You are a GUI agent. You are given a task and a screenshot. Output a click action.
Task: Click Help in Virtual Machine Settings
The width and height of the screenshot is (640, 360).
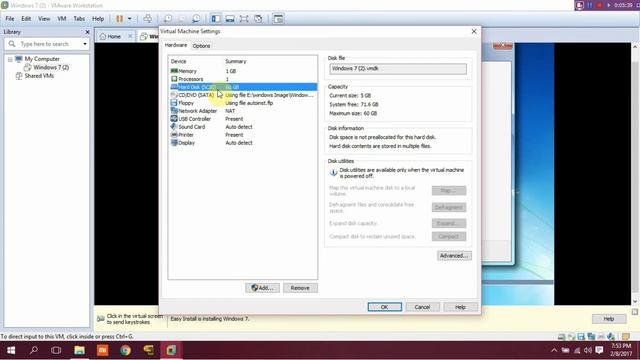pos(460,307)
